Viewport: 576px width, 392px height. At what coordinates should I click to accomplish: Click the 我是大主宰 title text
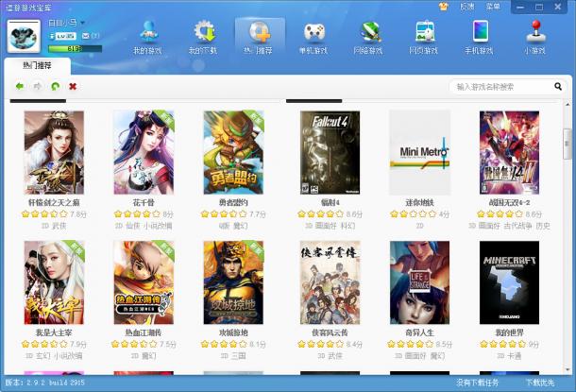pyautogui.click(x=54, y=332)
